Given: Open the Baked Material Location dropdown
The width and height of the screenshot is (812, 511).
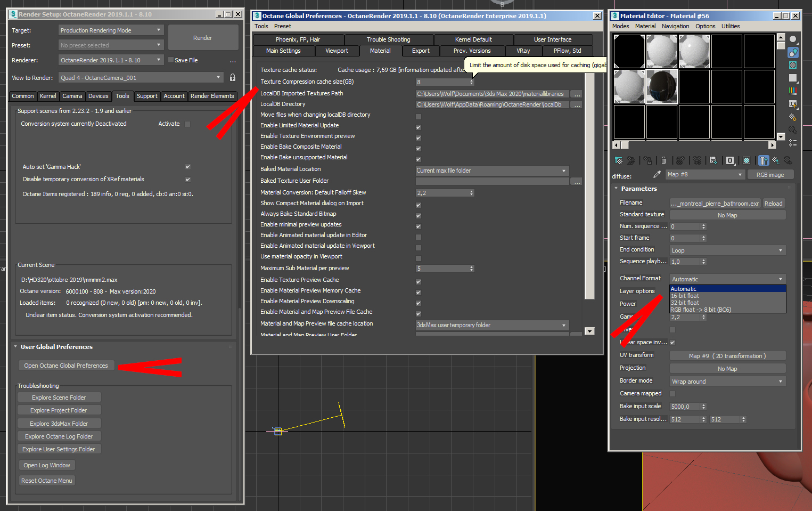Looking at the screenshot, I should pyautogui.click(x=492, y=171).
